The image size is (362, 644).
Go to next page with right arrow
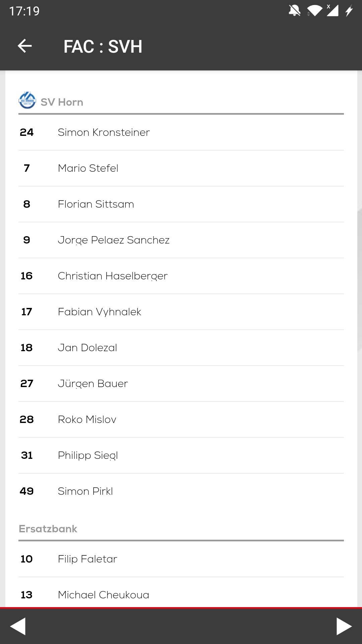[x=344, y=626]
